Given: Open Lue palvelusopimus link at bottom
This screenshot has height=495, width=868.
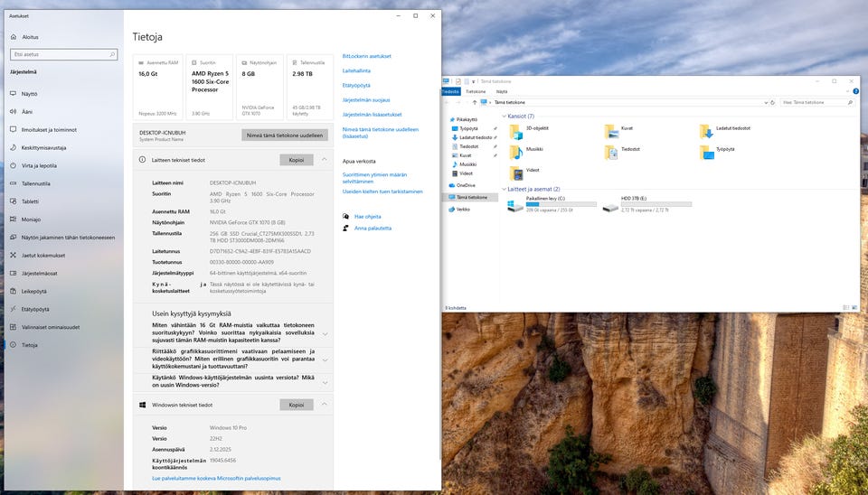Looking at the screenshot, I should click(216, 479).
